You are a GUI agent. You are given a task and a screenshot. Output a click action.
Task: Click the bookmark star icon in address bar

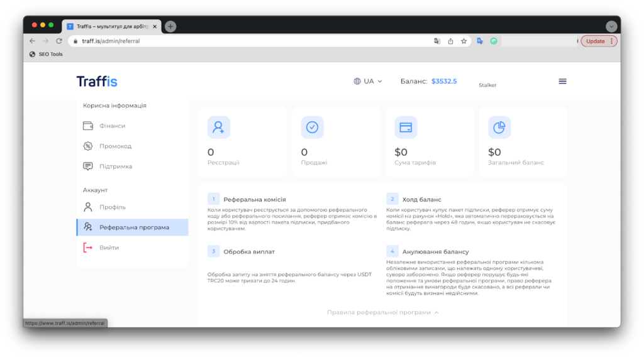click(464, 41)
